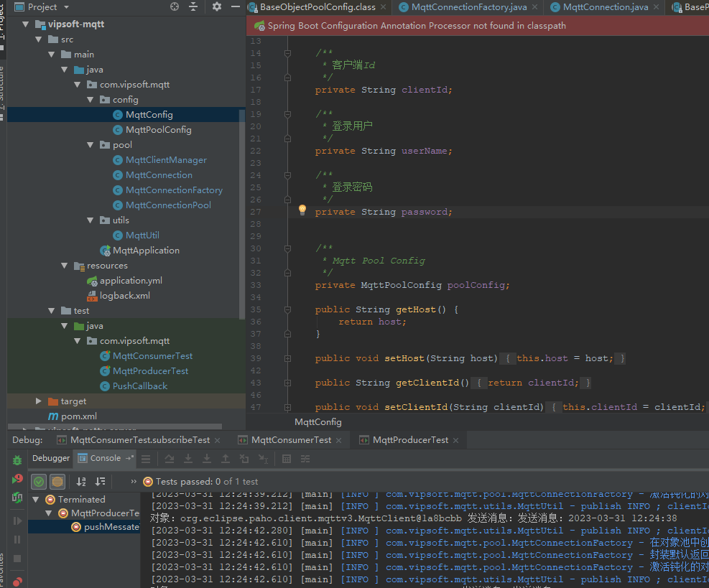Toggle the Show Ignored tests filter

tap(57, 482)
